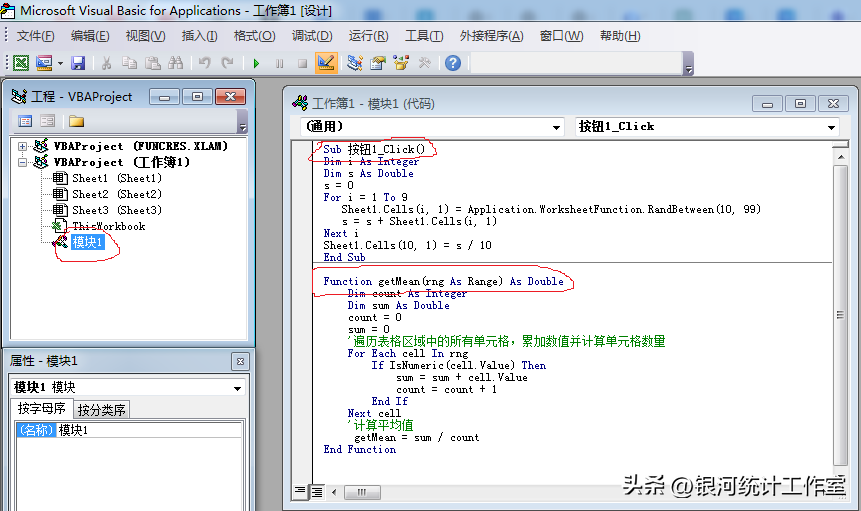The width and height of the screenshot is (861, 511).
Task: Open the 格式(O) menu
Action: (254, 36)
